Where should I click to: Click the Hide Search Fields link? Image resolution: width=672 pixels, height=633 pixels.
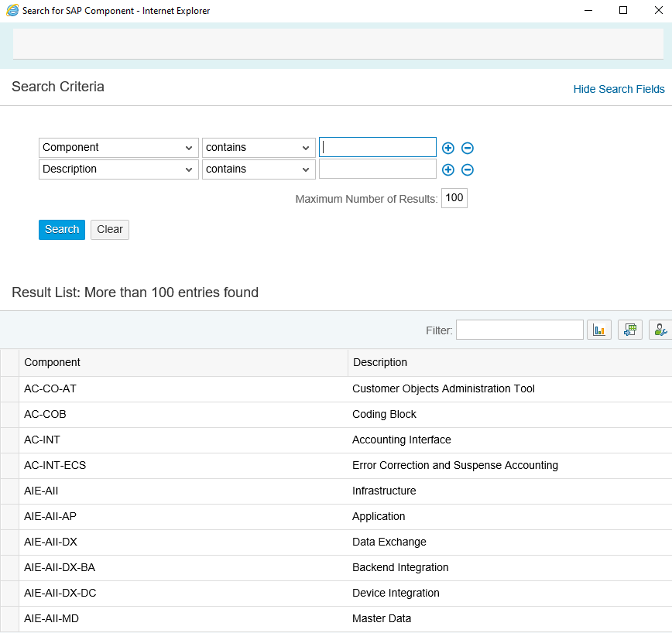click(x=619, y=89)
